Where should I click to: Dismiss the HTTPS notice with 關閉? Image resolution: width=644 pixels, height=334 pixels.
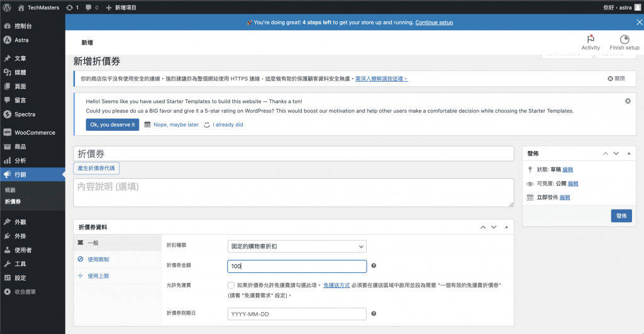coord(616,79)
